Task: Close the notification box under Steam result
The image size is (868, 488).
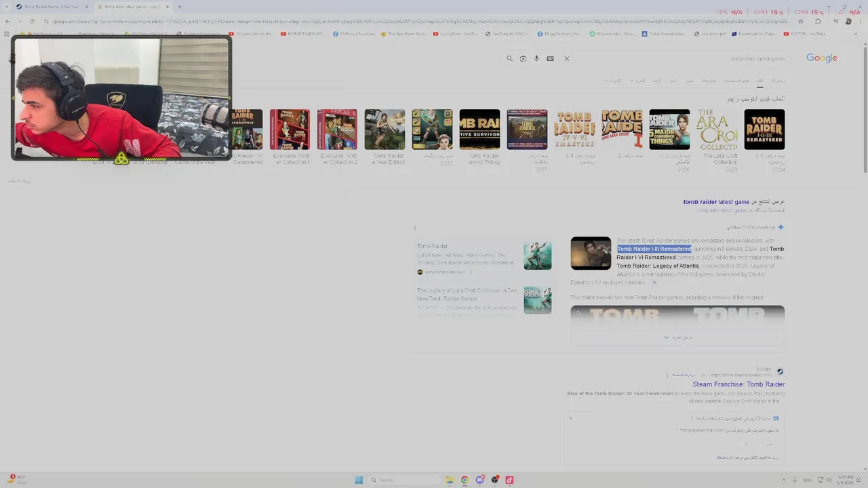Action: click(x=570, y=418)
